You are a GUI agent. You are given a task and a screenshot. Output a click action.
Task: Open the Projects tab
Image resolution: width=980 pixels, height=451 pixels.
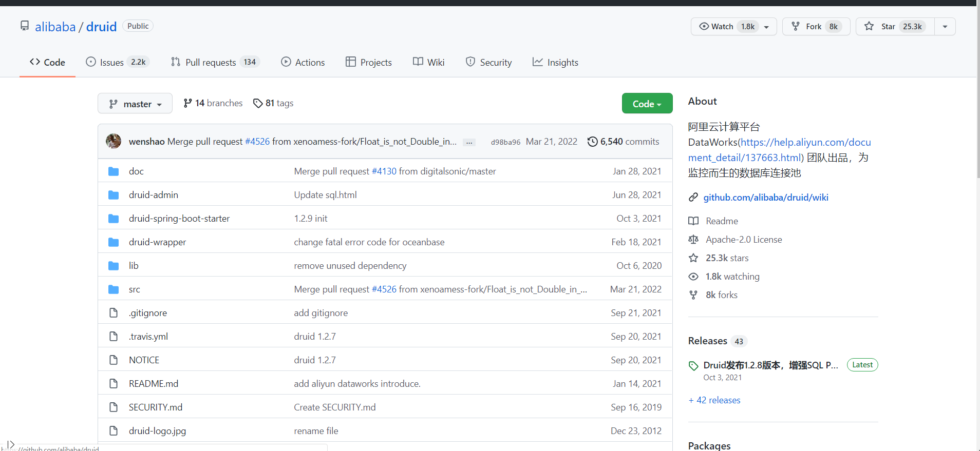click(x=369, y=62)
